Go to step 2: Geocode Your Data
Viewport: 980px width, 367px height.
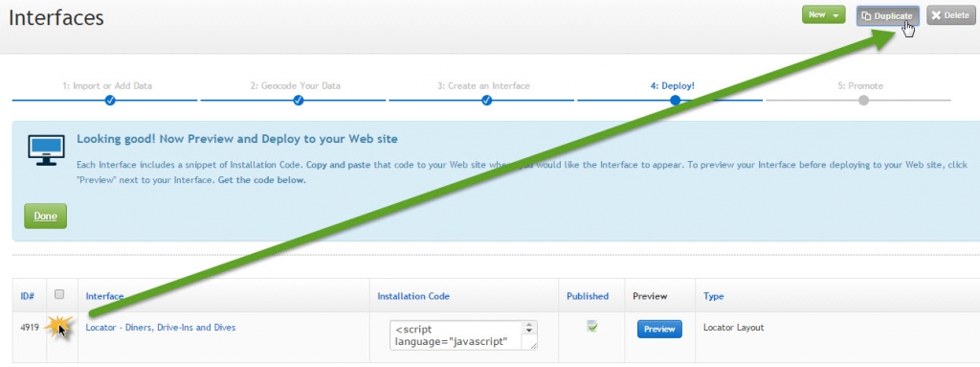point(296,86)
